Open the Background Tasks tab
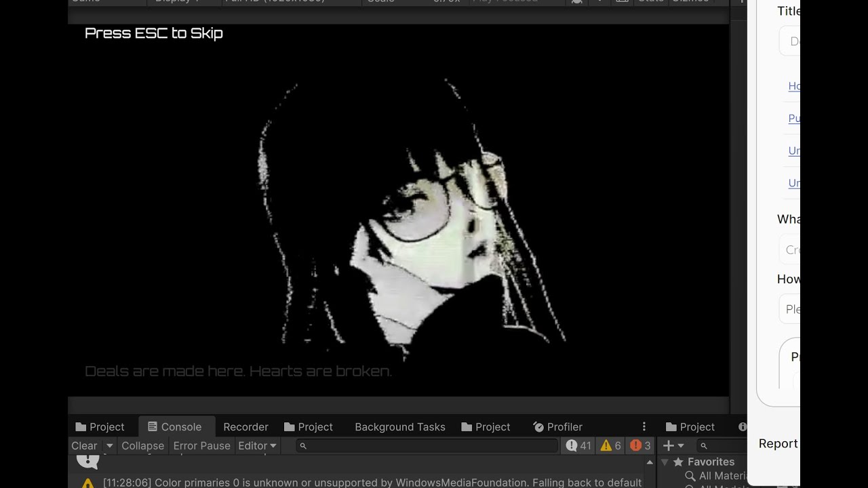The width and height of the screenshot is (868, 488). coord(399,427)
